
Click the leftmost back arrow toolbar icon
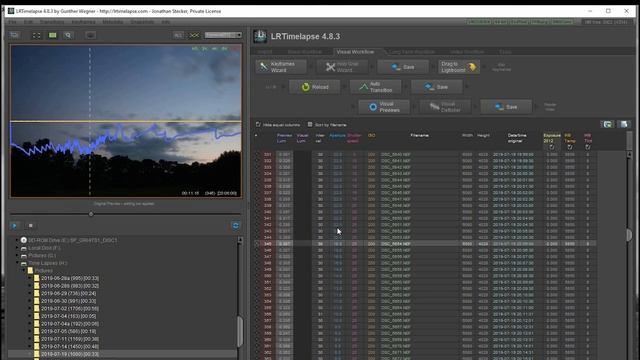pyautogui.click(x=15, y=35)
